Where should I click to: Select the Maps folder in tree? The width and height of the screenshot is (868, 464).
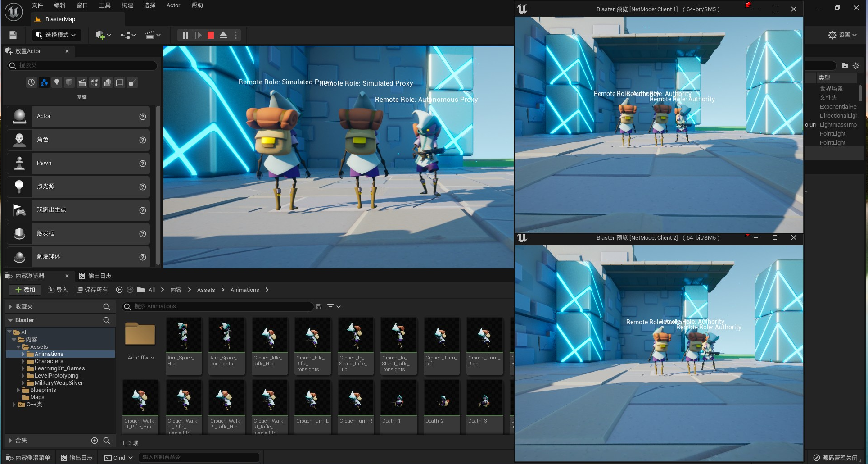coord(37,397)
